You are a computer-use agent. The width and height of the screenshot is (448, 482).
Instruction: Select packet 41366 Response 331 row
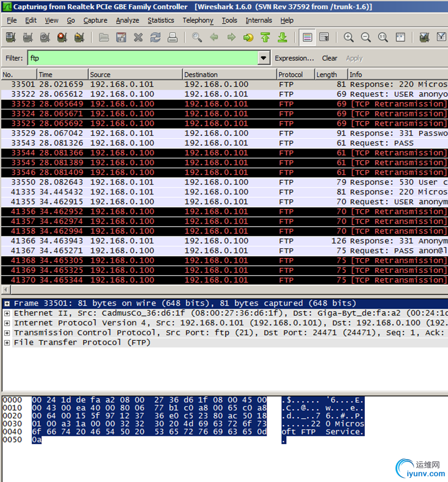click(x=224, y=241)
